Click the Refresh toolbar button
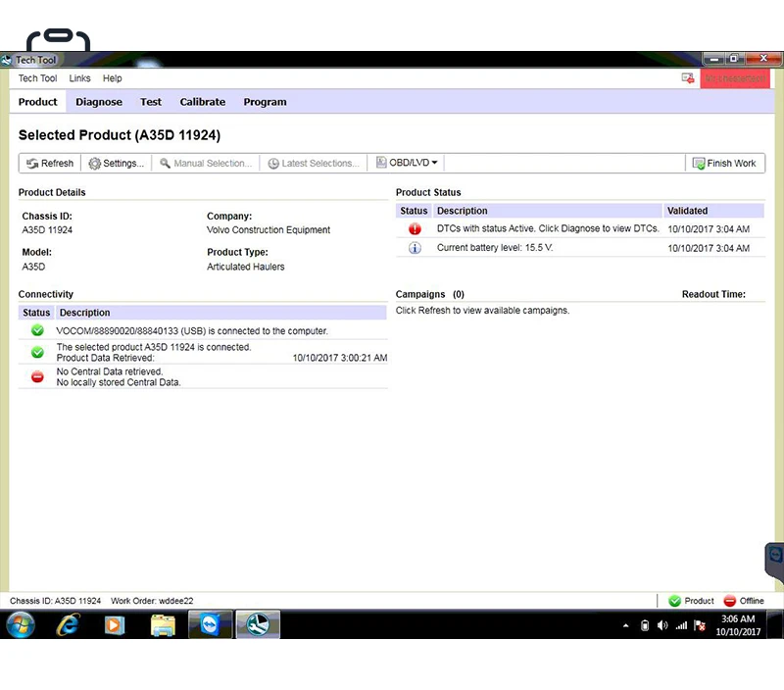The height and width of the screenshot is (690, 784). click(50, 164)
